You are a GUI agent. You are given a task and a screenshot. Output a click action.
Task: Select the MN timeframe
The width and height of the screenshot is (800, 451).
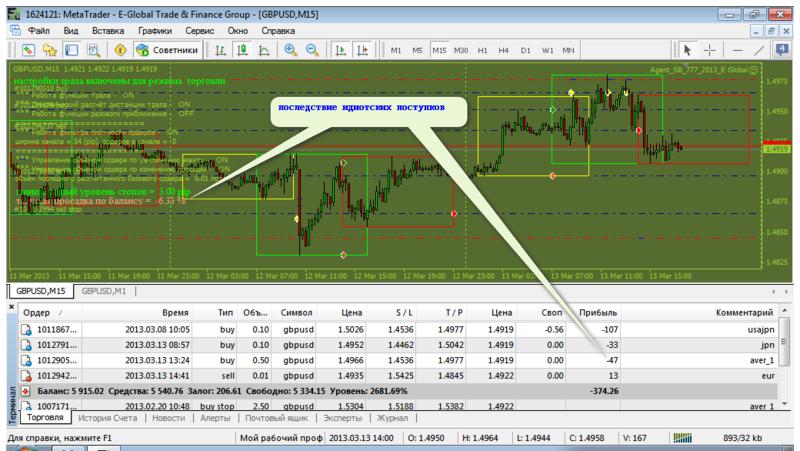coord(568,51)
